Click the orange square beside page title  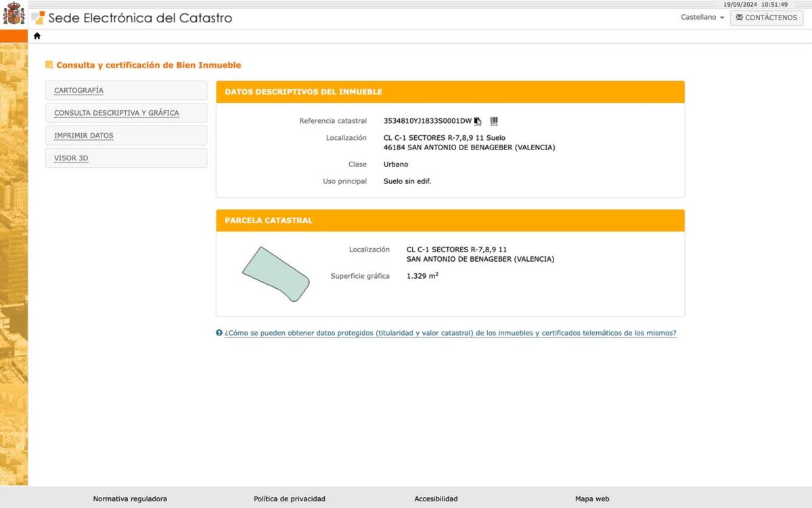49,65
